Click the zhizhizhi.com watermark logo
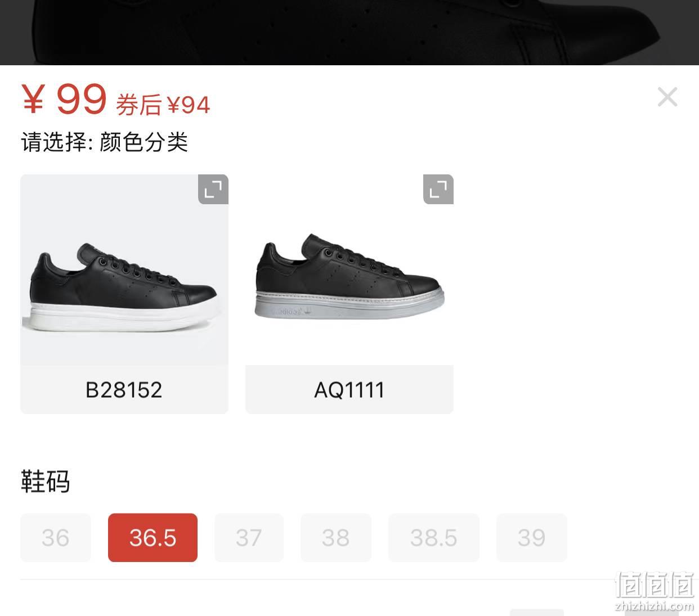 point(655,591)
